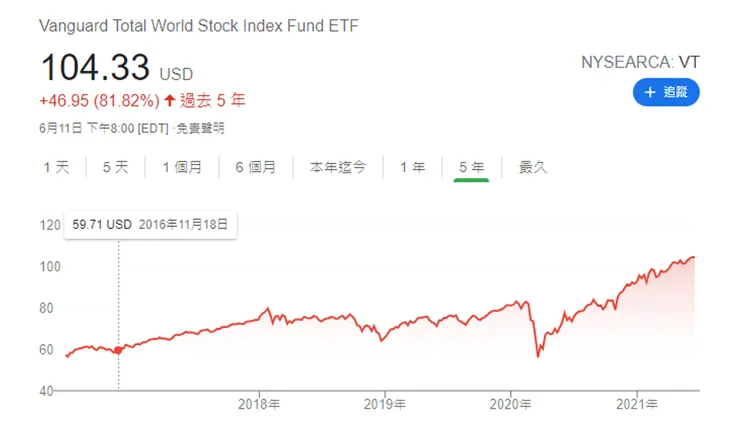Click the red data point on chart
This screenshot has width=740, height=431.
click(118, 350)
